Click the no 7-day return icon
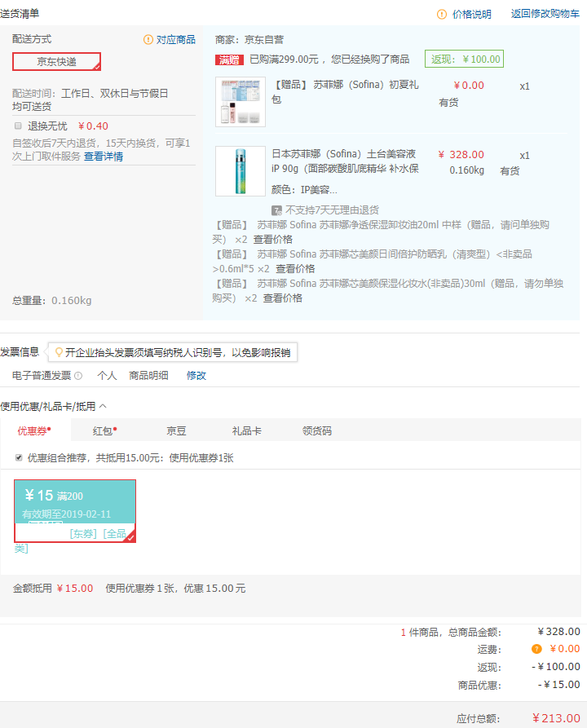This screenshot has width=587, height=728. pyautogui.click(x=276, y=210)
